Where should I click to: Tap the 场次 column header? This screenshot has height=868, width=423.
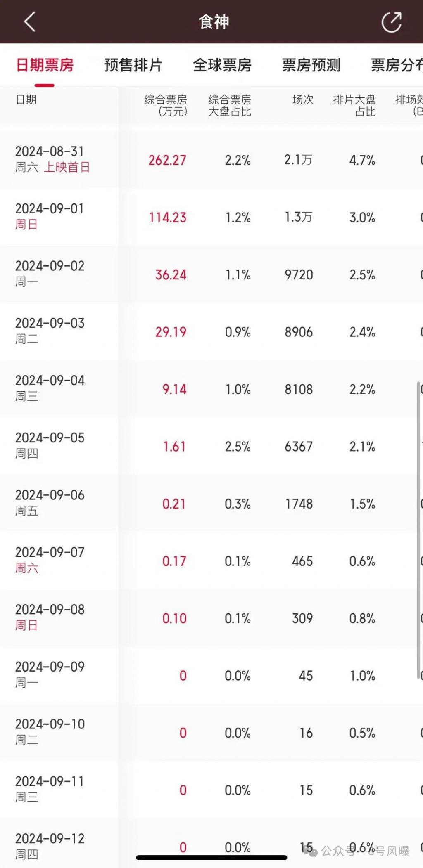(303, 100)
